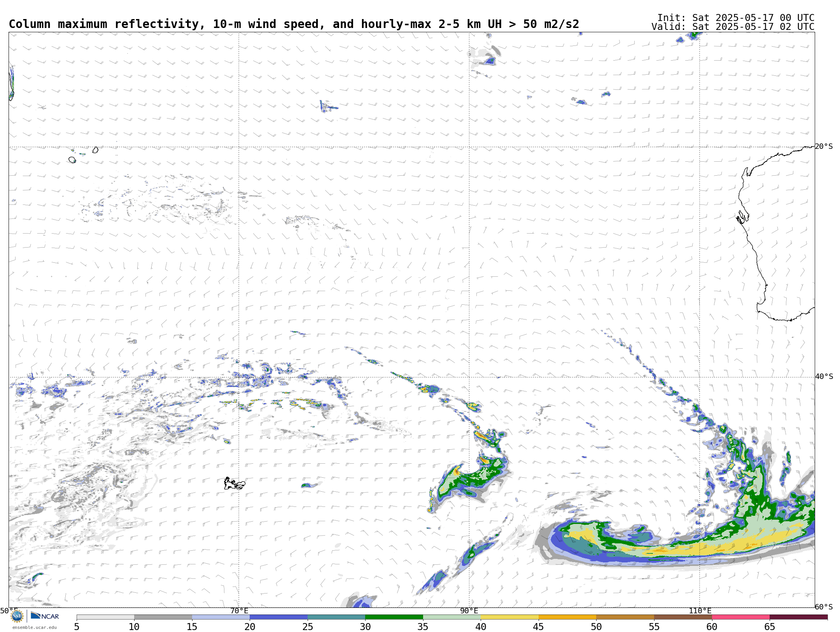Click the 20°S latitude label
Image resolution: width=840 pixels, height=632 pixels.
(824, 147)
